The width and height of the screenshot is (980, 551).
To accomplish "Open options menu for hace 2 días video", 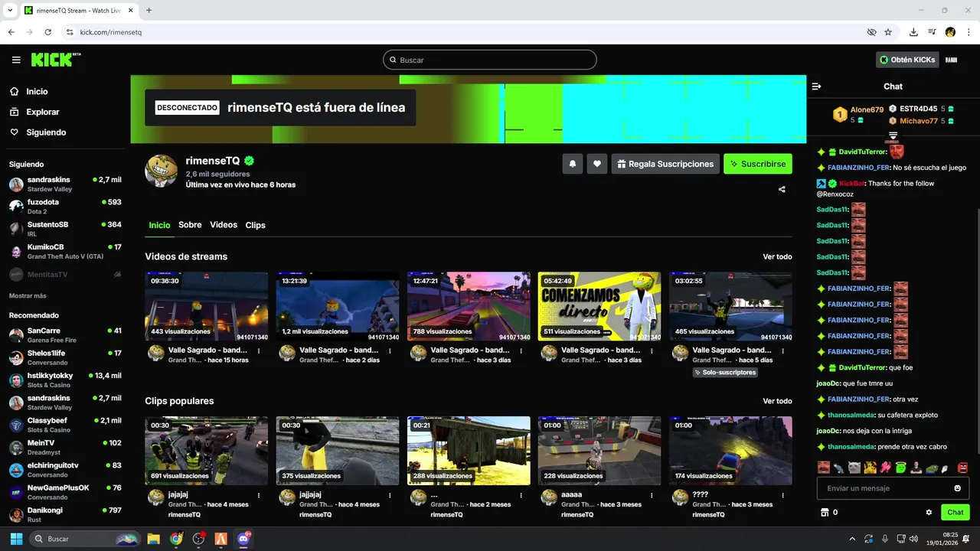I will [390, 350].
